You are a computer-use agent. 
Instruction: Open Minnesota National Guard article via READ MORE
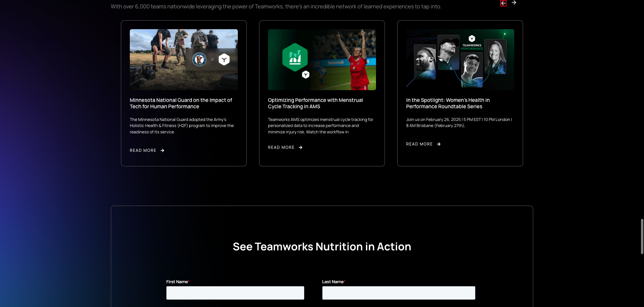pyautogui.click(x=143, y=150)
